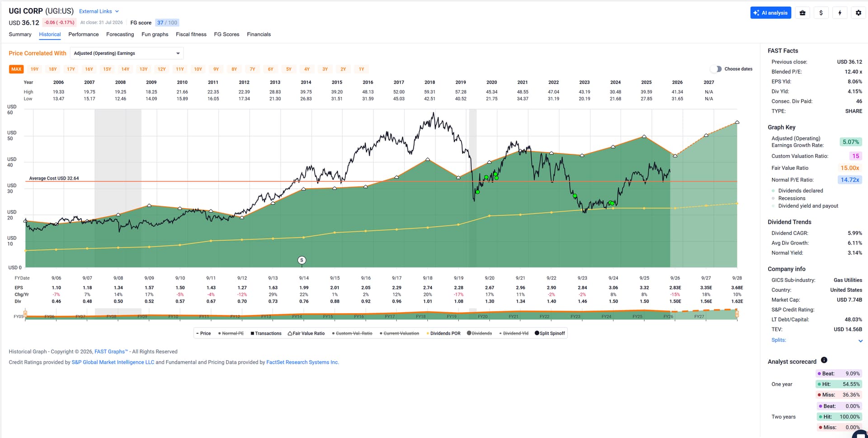Image resolution: width=868 pixels, height=438 pixels.
Task: Select the 10Y time range
Action: point(198,69)
